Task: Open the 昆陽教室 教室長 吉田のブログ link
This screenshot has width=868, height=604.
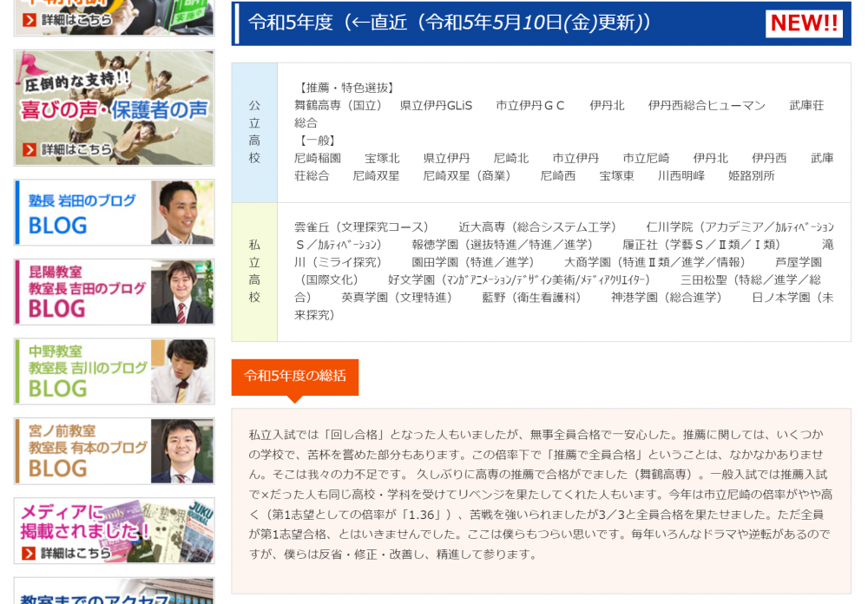Action: click(82, 292)
